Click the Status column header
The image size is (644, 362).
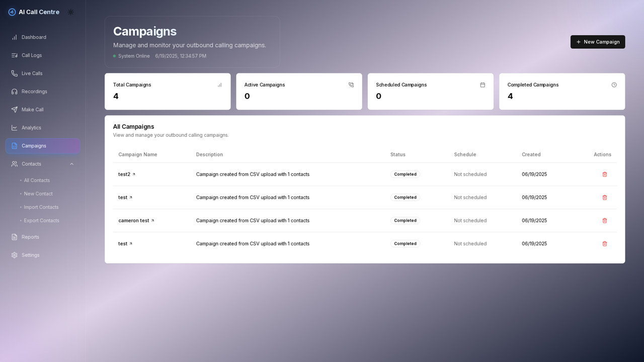coord(398,154)
